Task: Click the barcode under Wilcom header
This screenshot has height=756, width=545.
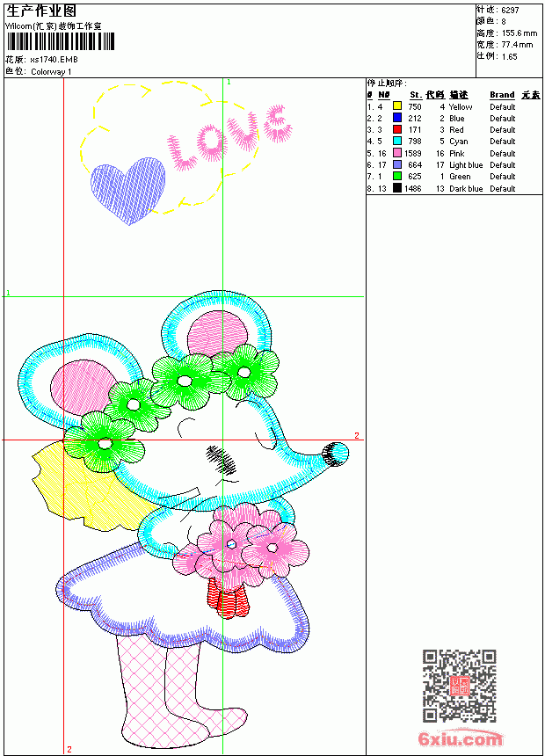Action: 61,41
